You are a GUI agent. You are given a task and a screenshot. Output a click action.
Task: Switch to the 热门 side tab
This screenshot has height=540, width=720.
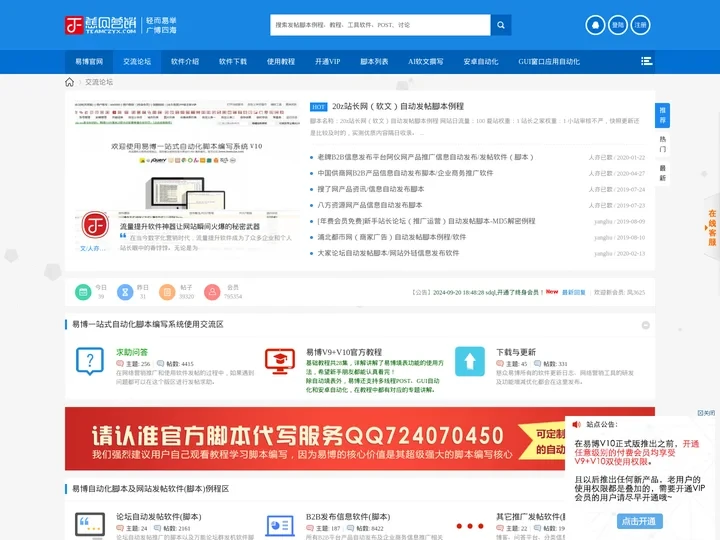point(662,144)
